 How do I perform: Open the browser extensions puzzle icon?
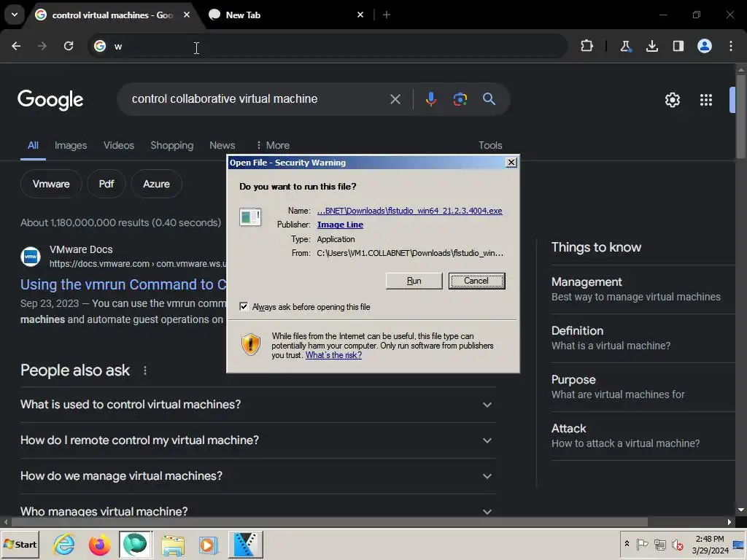click(x=587, y=46)
